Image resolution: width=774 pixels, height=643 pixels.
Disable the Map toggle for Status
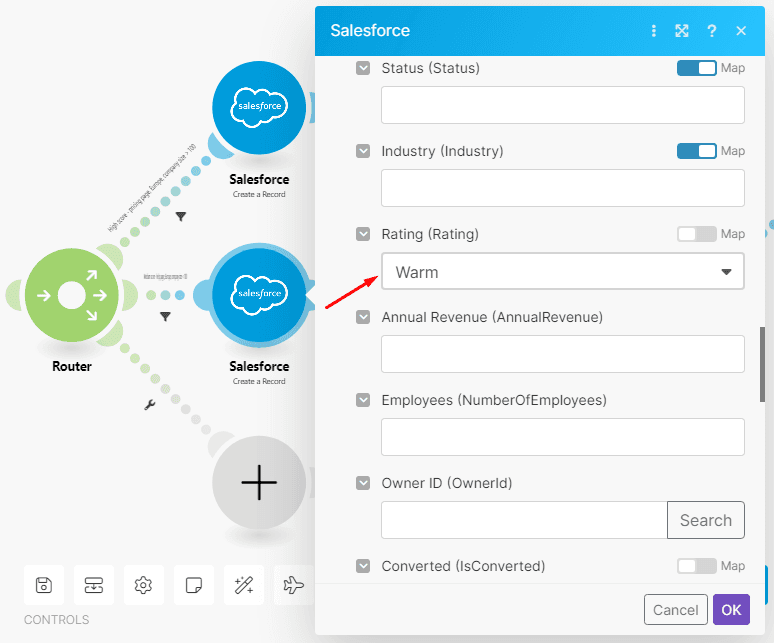pyautogui.click(x=696, y=68)
